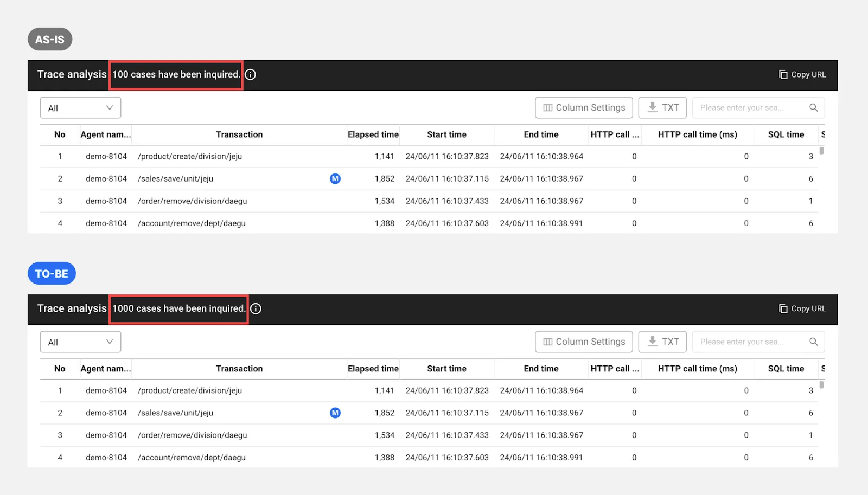The height and width of the screenshot is (495, 868).
Task: Open the All dropdown in AS-IS panel
Action: pyautogui.click(x=80, y=108)
